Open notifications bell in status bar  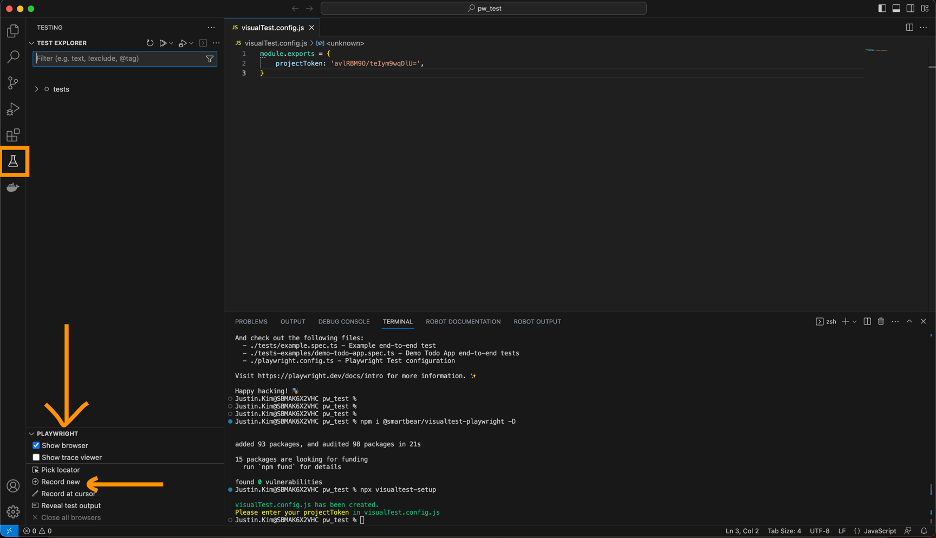tap(924, 531)
